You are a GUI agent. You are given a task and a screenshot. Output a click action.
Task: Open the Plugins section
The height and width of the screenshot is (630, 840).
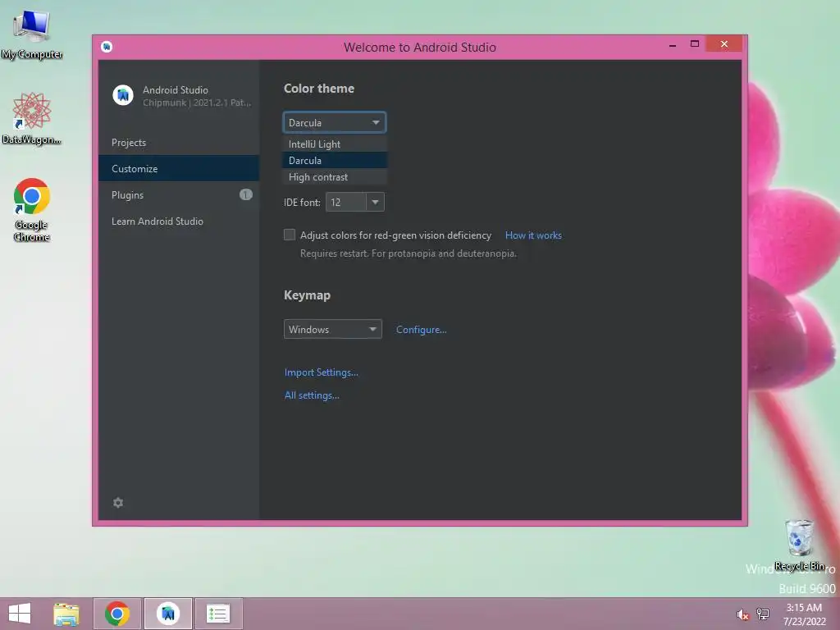(179, 194)
